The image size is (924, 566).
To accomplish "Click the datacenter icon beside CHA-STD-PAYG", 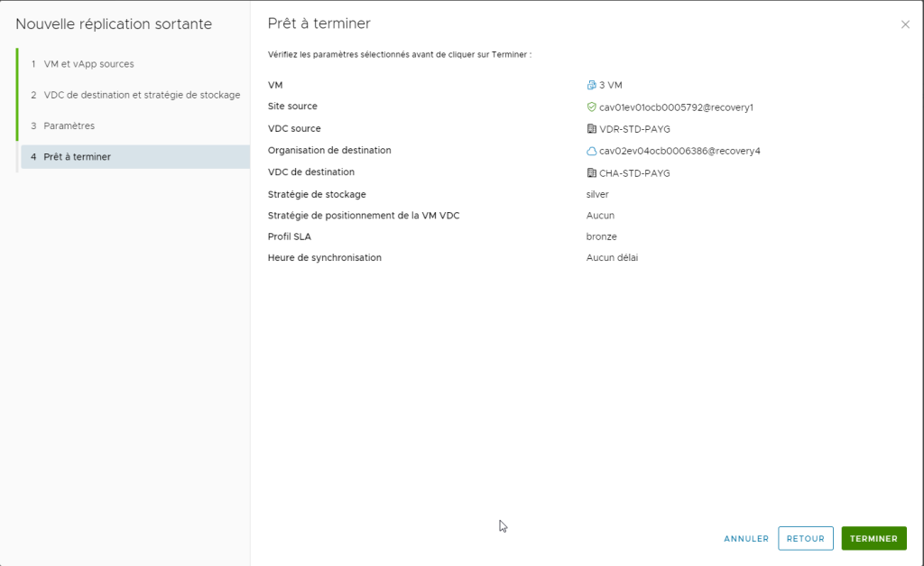I will coord(591,172).
